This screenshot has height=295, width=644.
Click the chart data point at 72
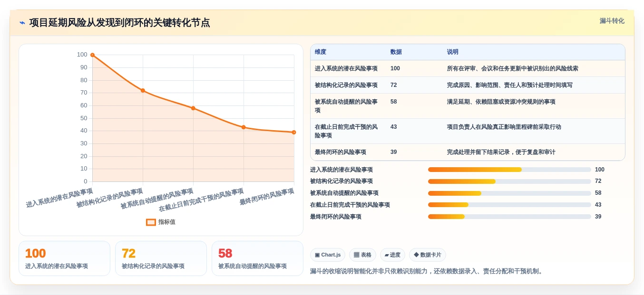click(x=143, y=90)
